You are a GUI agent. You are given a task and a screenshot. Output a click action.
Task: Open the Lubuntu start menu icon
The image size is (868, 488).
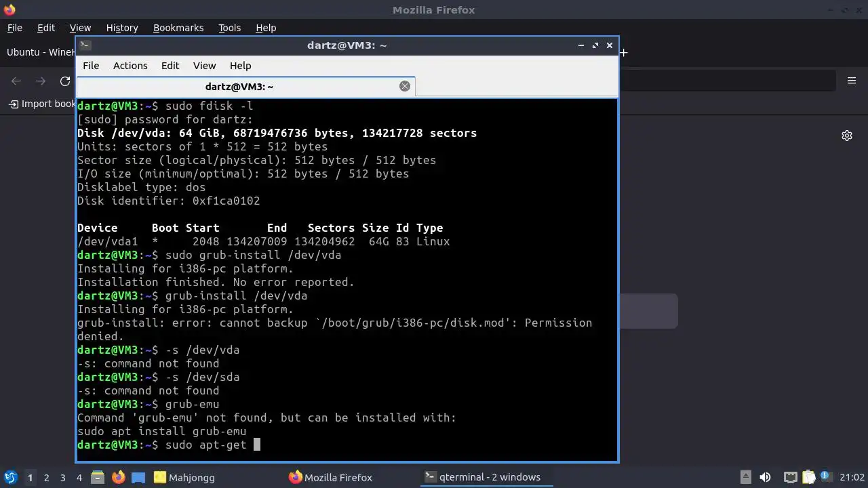11,477
